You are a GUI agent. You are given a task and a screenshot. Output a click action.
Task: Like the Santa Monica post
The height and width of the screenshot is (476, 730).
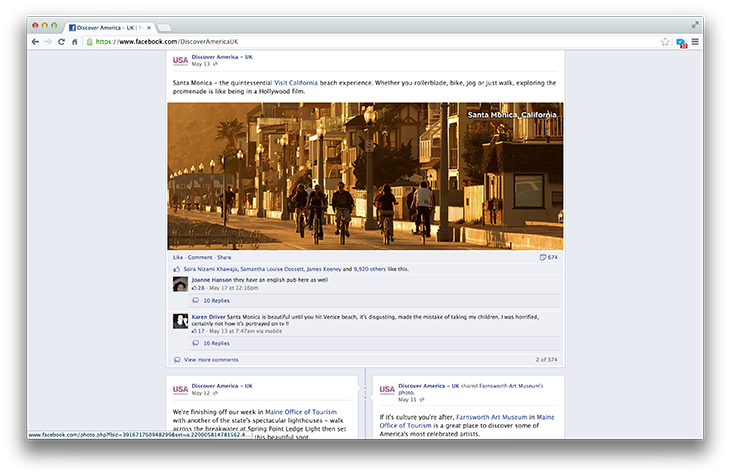coord(177,257)
